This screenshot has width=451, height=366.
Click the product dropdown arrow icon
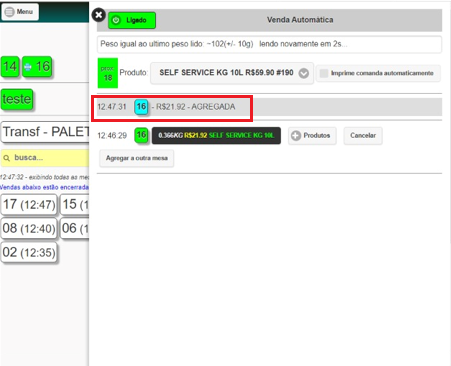click(303, 73)
